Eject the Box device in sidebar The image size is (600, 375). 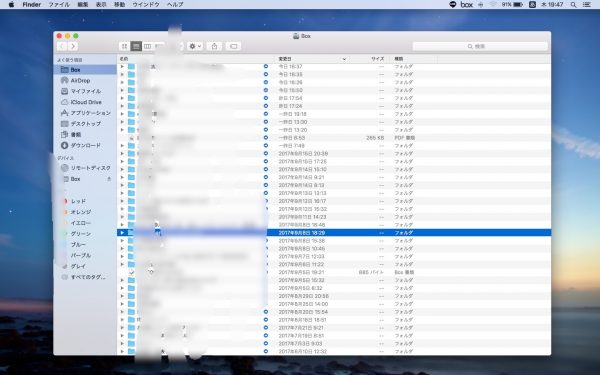pos(109,179)
